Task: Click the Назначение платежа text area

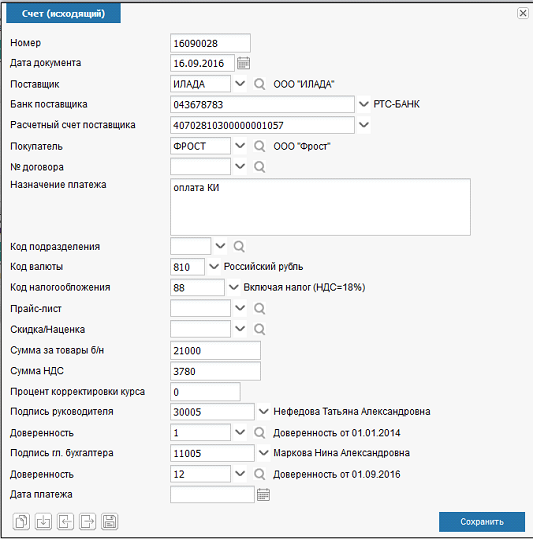Action: point(320,207)
